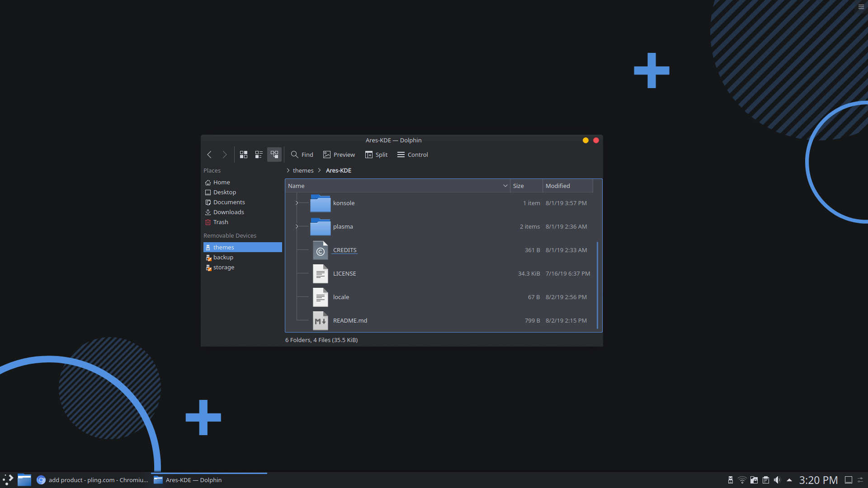Select themes removable device
This screenshot has height=488, width=868.
tap(242, 247)
